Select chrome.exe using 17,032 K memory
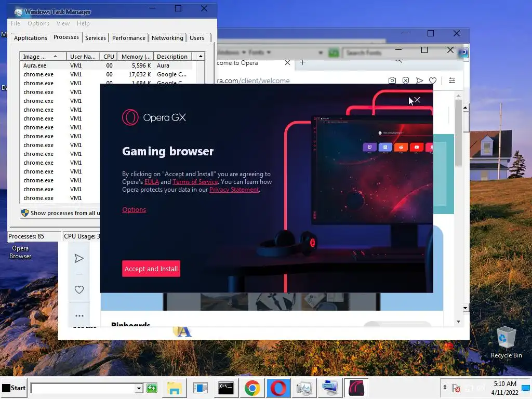The width and height of the screenshot is (532, 399). [106, 74]
